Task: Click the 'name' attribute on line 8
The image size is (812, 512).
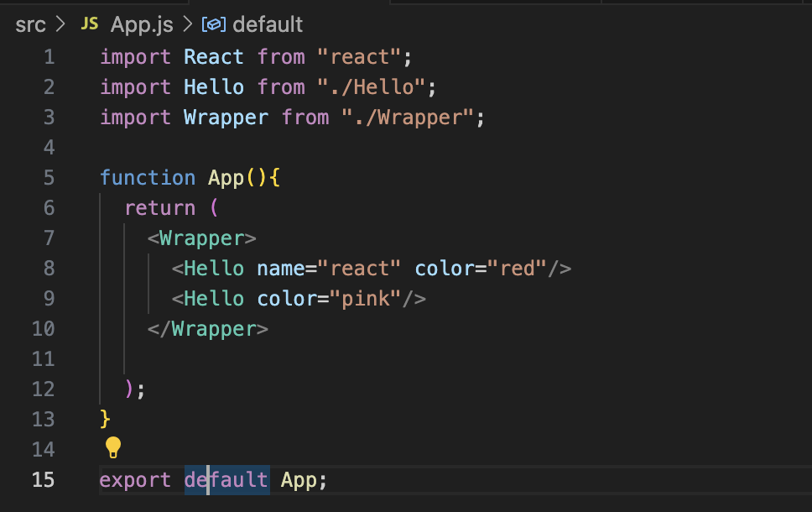Action: 281,269
